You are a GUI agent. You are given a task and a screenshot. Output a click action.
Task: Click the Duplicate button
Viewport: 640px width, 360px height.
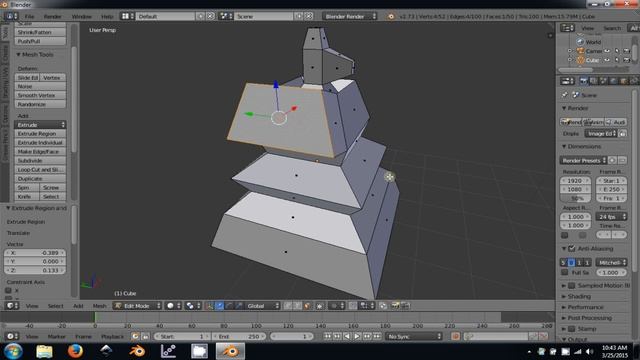tap(40, 179)
